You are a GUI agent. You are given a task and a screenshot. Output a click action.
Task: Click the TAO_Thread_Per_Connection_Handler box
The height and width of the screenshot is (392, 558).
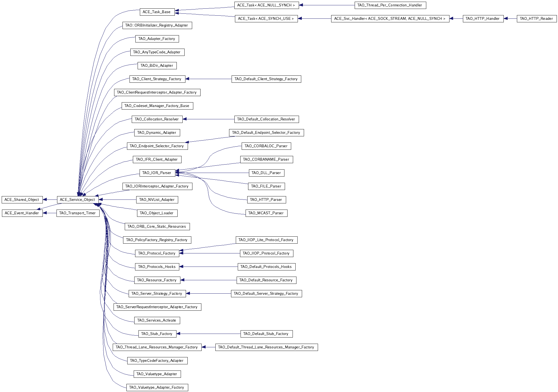pos(390,5)
